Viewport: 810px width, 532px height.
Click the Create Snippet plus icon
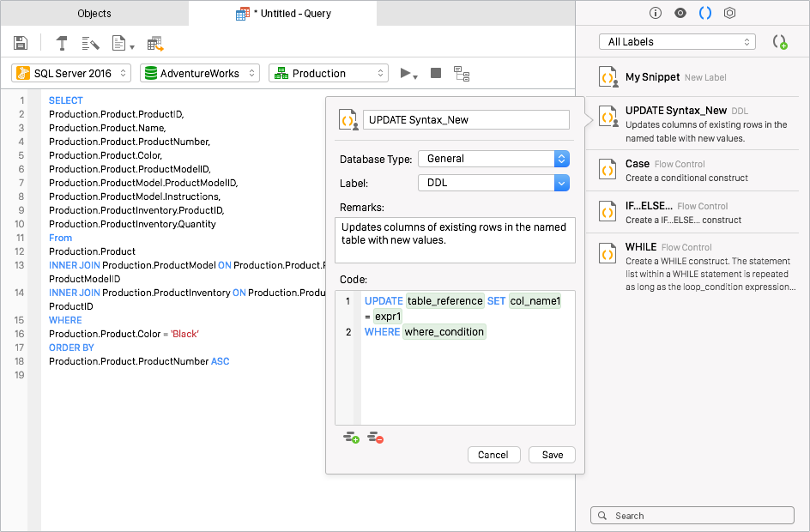coord(779,42)
